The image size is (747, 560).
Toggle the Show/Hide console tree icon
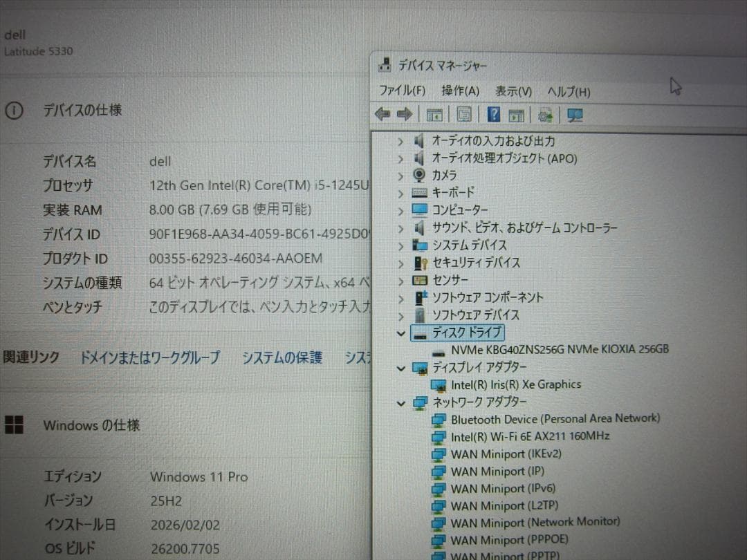click(434, 114)
